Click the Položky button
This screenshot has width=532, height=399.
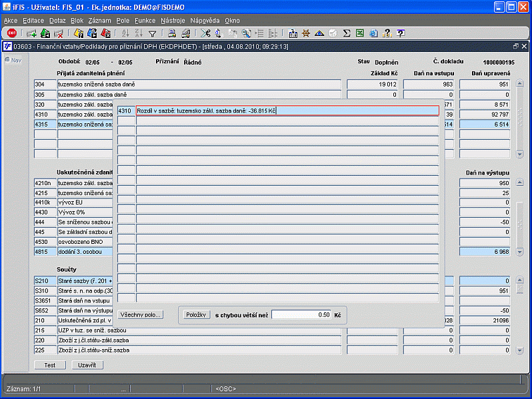(x=196, y=314)
